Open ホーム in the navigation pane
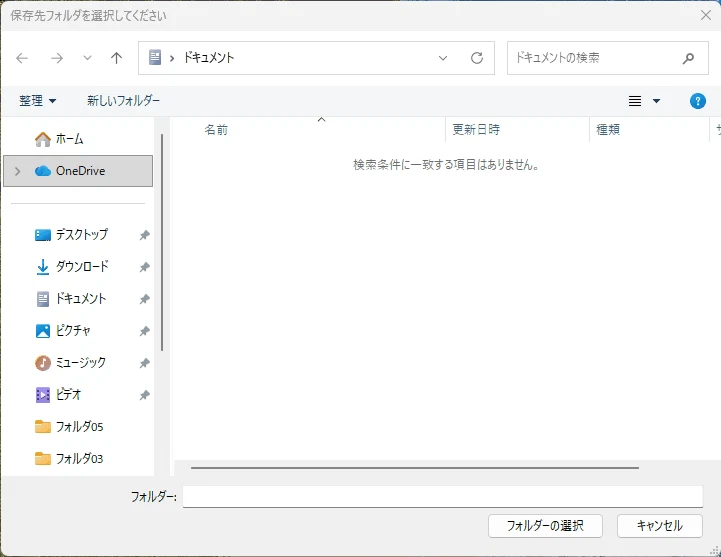The height and width of the screenshot is (557, 721). coord(78,139)
